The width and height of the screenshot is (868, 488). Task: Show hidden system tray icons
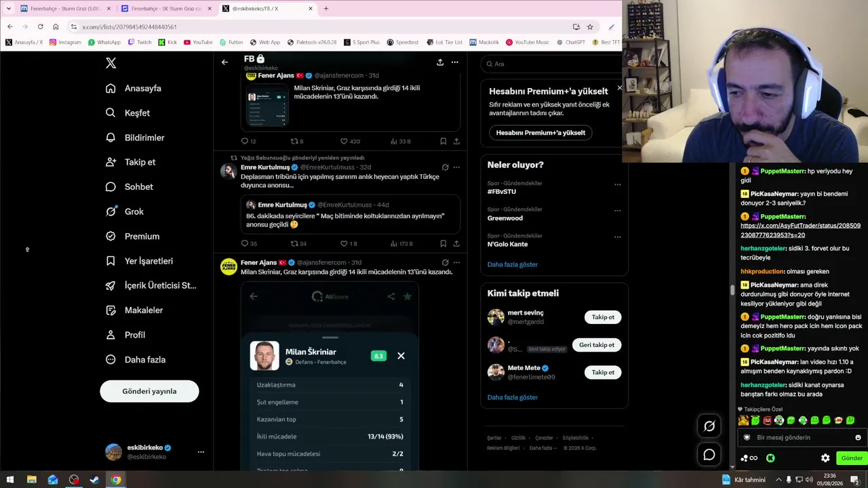(x=779, y=480)
